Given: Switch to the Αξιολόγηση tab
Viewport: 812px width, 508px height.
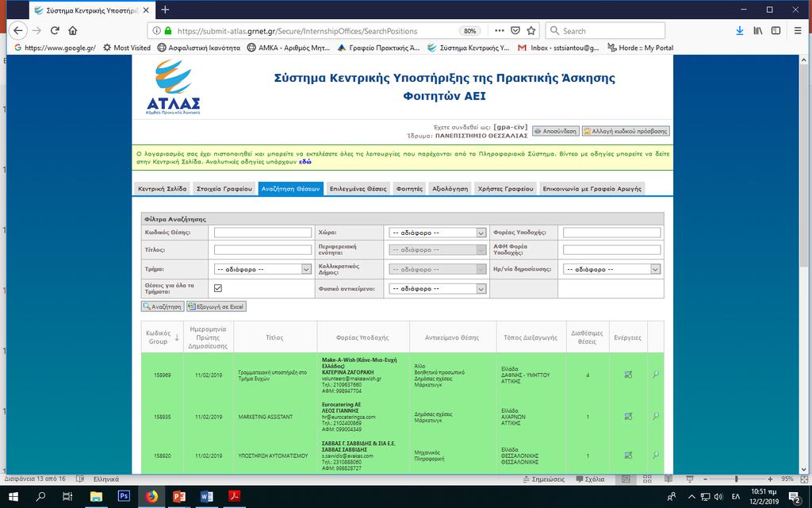Looking at the screenshot, I should [x=450, y=189].
